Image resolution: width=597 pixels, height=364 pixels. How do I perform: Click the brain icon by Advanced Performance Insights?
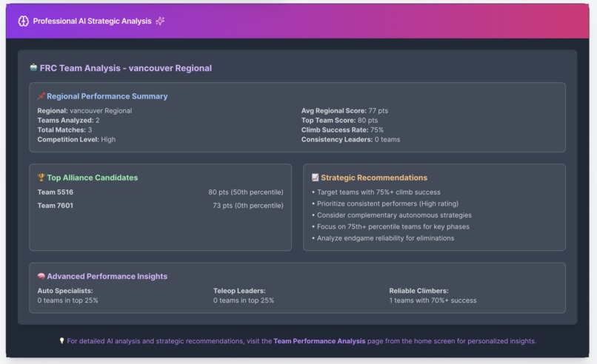pos(41,276)
